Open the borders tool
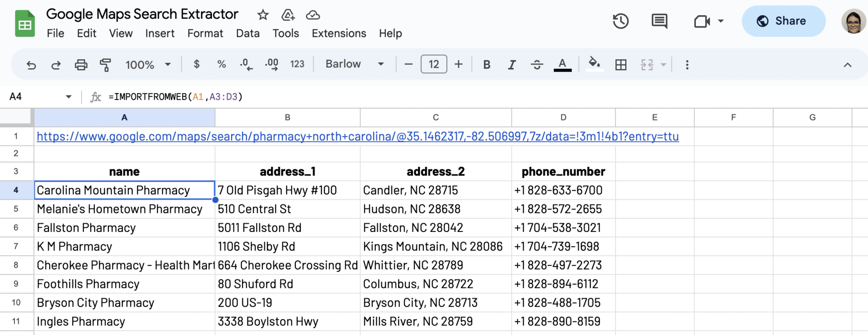This screenshot has width=868, height=335. click(x=621, y=64)
